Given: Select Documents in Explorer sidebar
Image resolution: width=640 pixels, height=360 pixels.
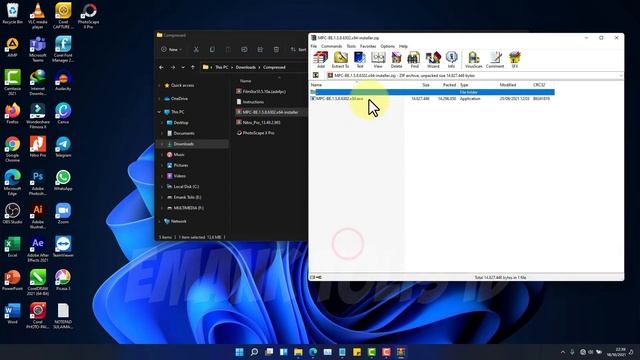Looking at the screenshot, I should click(x=184, y=133).
